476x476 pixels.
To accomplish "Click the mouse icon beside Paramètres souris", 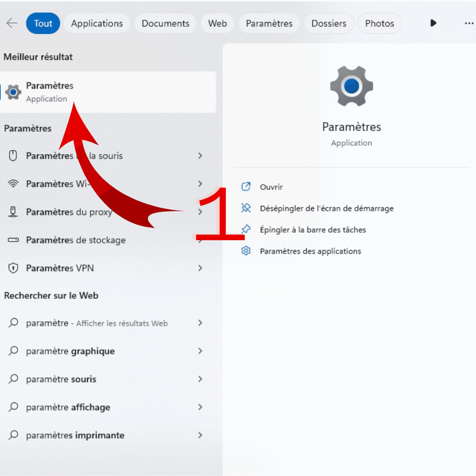I will pyautogui.click(x=13, y=156).
